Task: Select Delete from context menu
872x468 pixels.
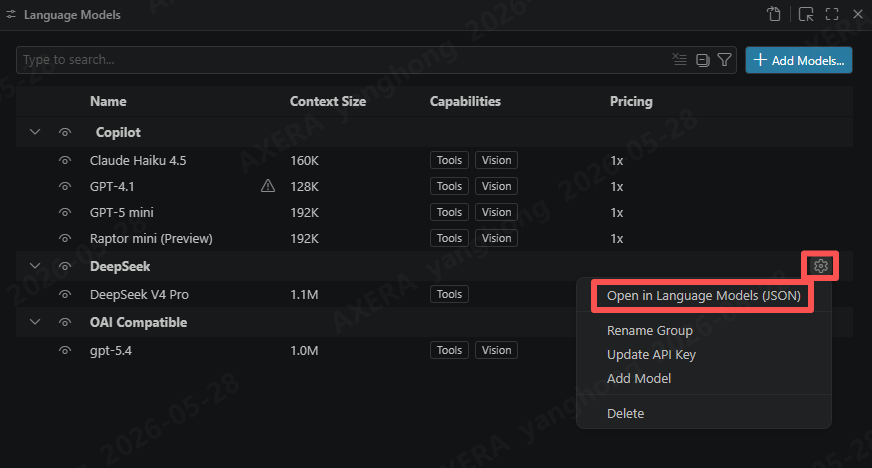Action: coord(626,414)
